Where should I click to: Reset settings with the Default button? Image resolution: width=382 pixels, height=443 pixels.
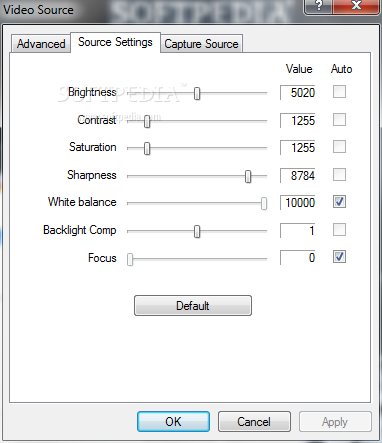click(x=193, y=305)
